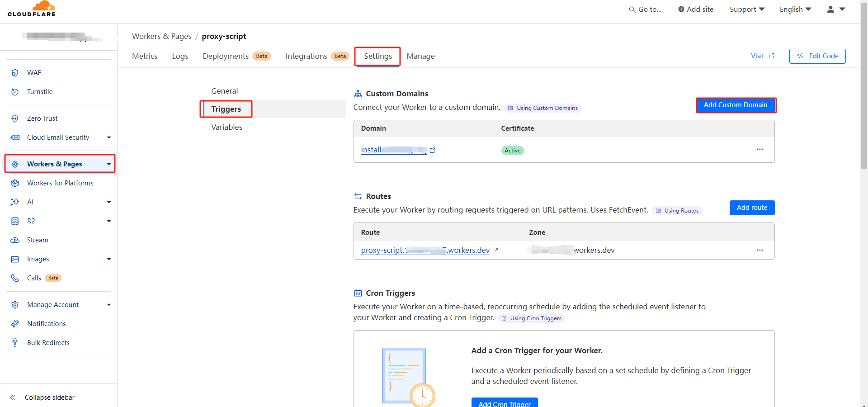This screenshot has height=407, width=868.
Task: Click the Cloudflare logo
Action: [x=32, y=9]
